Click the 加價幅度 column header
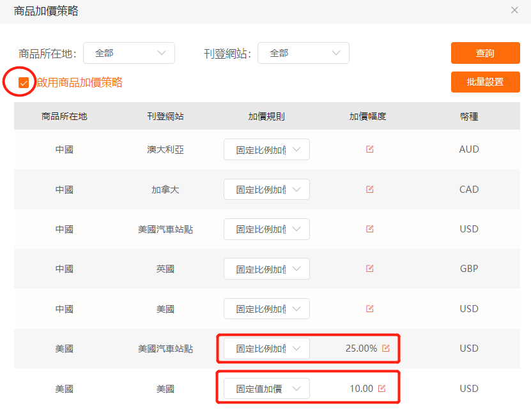The width and height of the screenshot is (531, 420). pyautogui.click(x=368, y=116)
